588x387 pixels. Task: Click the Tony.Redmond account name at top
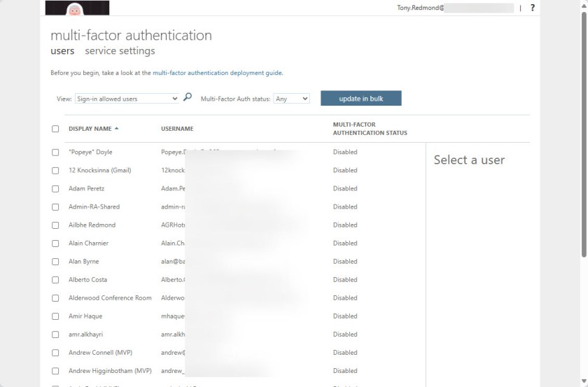coord(421,8)
